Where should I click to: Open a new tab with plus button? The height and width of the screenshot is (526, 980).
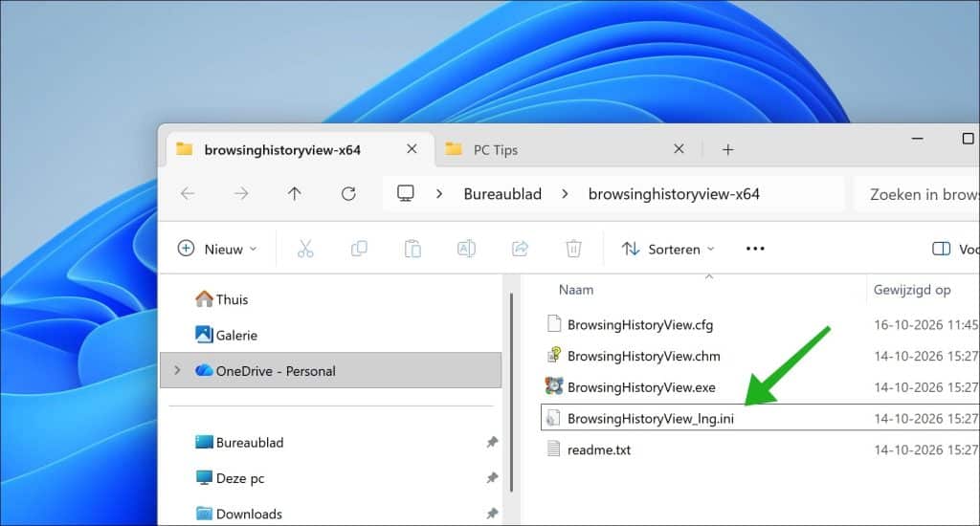click(x=728, y=149)
